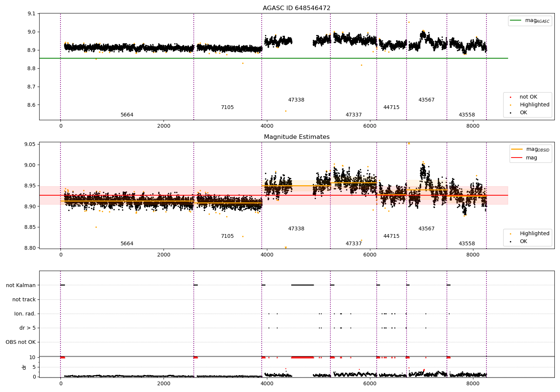Screen dimensions: 560x392
Task: Click 'OK' legend label in Magnitude Estimates plot
Action: pos(523,241)
